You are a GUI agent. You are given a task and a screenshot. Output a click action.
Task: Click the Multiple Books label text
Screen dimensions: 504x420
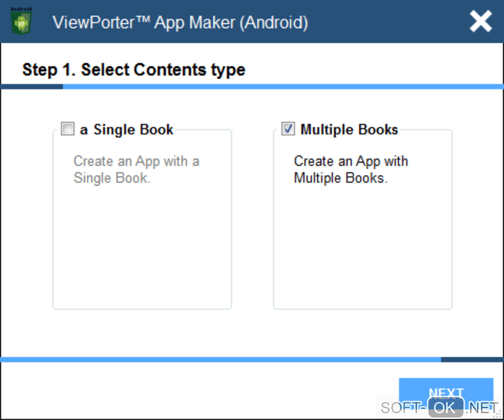point(349,129)
